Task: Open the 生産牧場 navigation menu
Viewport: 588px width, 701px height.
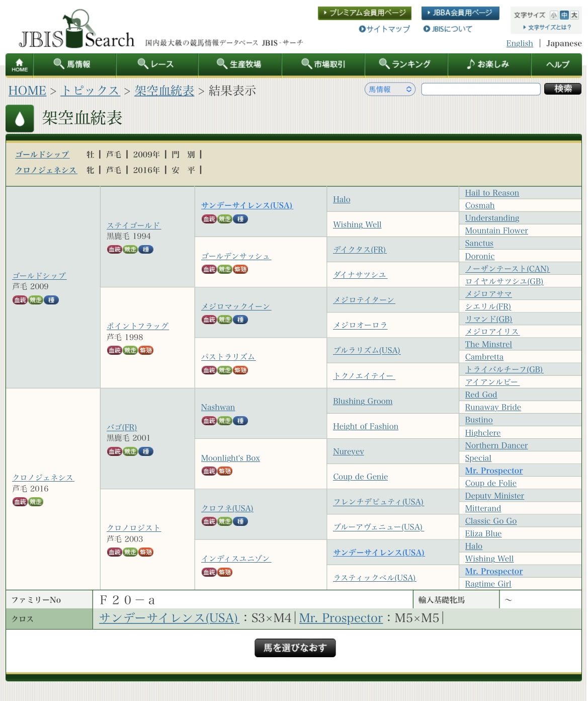Action: click(239, 64)
